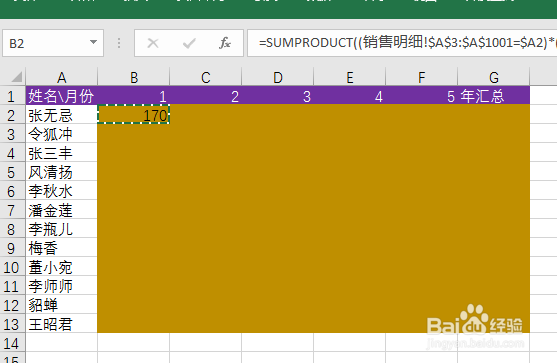Viewport: 557px width, 363px height.
Task: Click name cell 令狐冲
Action: (x=61, y=134)
